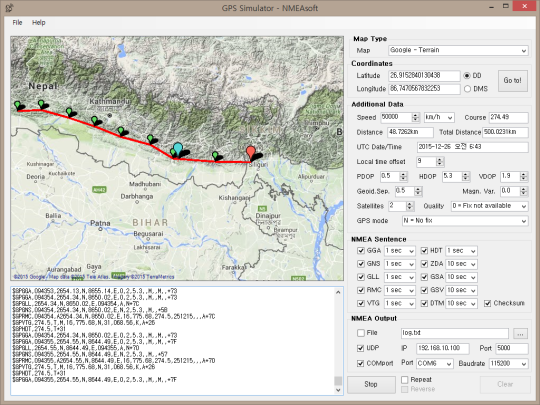The width and height of the screenshot is (540, 405).
Task: Click the Distance value field
Action: point(410,132)
